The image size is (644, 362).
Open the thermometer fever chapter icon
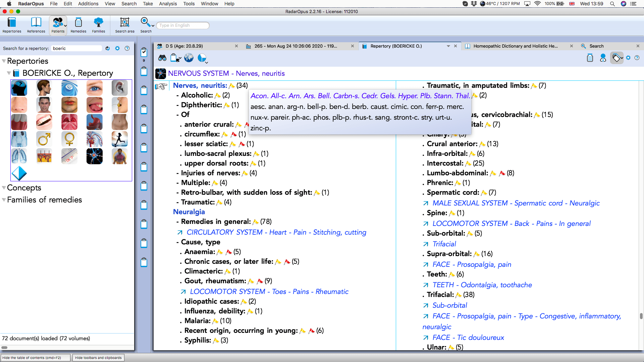click(69, 156)
